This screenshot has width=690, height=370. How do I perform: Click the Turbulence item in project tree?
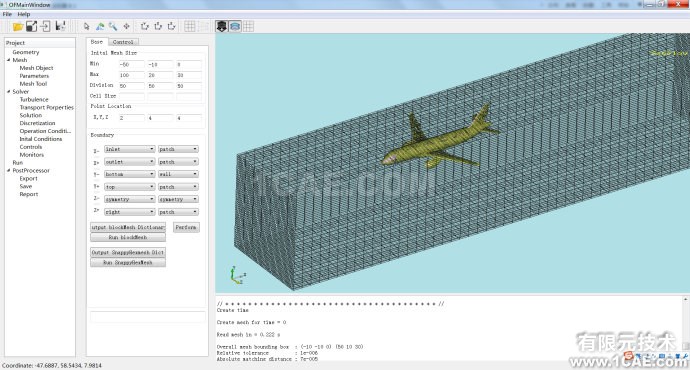34,99
